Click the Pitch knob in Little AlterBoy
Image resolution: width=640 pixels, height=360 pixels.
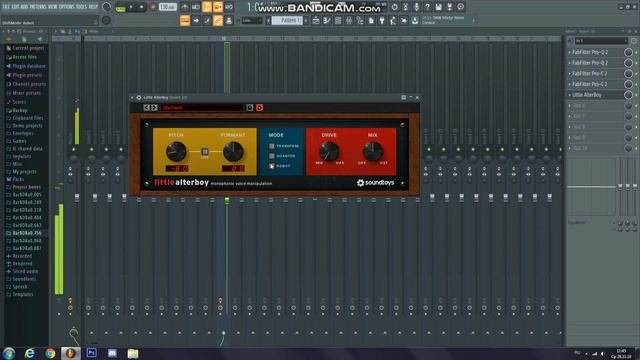[x=176, y=151]
